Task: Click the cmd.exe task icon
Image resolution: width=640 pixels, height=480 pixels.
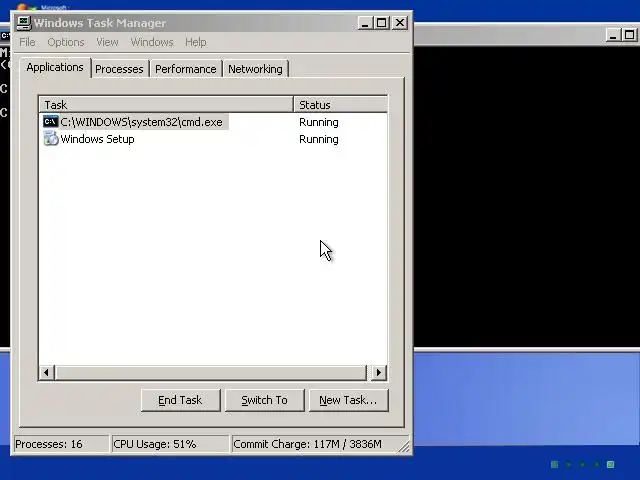Action: 51,122
